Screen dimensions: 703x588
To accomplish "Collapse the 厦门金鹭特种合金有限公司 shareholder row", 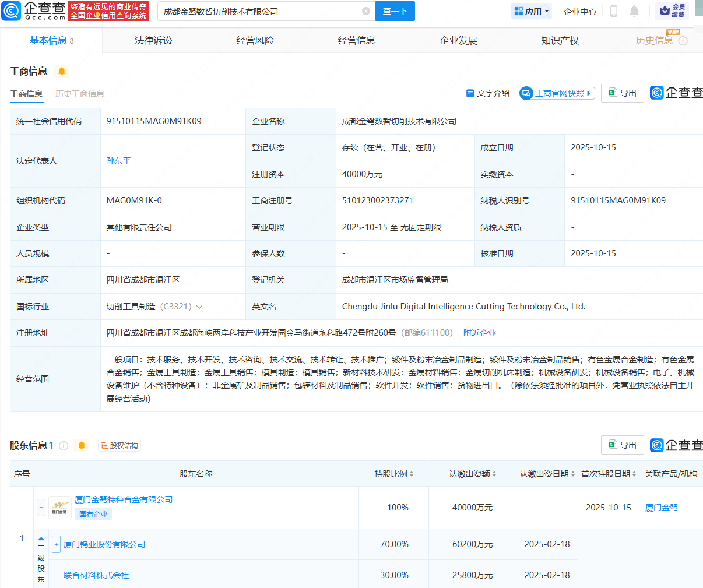I will 41,508.
